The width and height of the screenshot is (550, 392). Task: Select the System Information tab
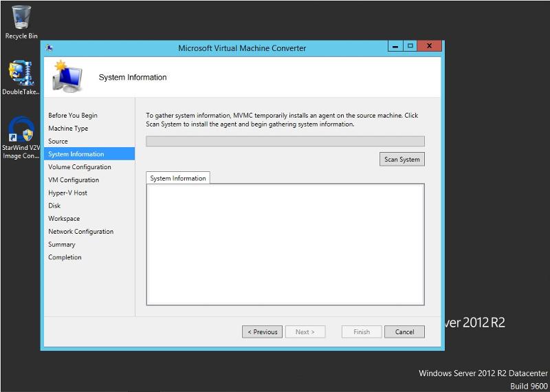click(x=178, y=178)
